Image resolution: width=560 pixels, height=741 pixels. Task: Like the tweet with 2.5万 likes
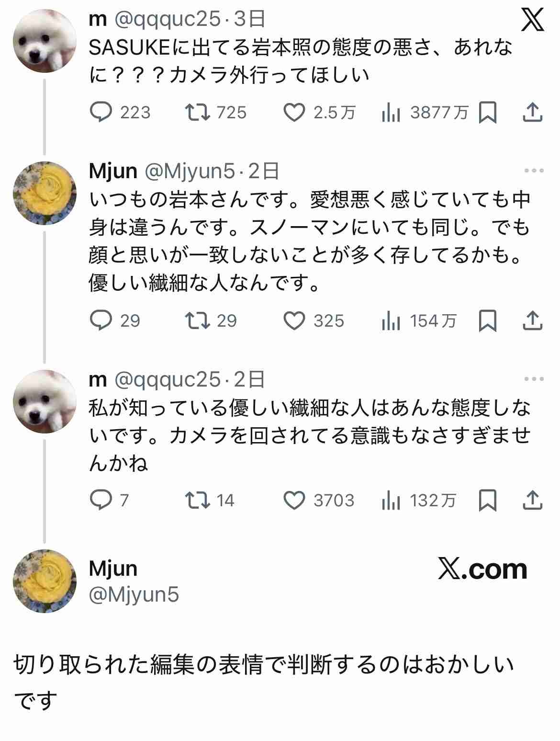[x=294, y=113]
